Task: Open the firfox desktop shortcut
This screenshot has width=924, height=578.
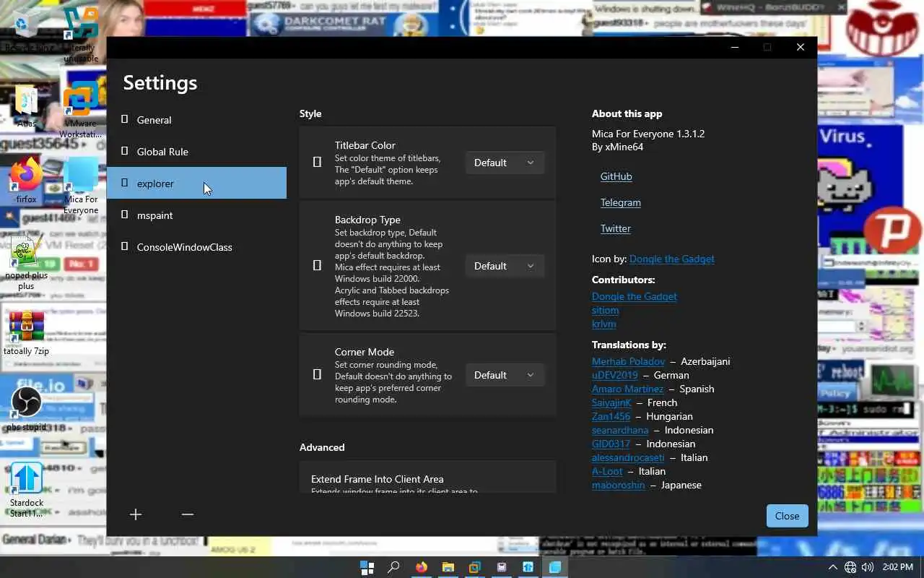Action: point(26,181)
